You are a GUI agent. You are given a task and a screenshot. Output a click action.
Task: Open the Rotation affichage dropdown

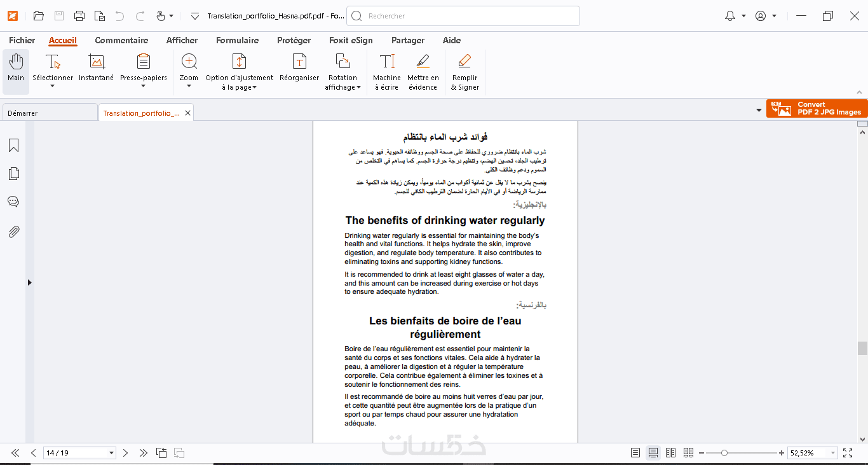click(x=342, y=72)
